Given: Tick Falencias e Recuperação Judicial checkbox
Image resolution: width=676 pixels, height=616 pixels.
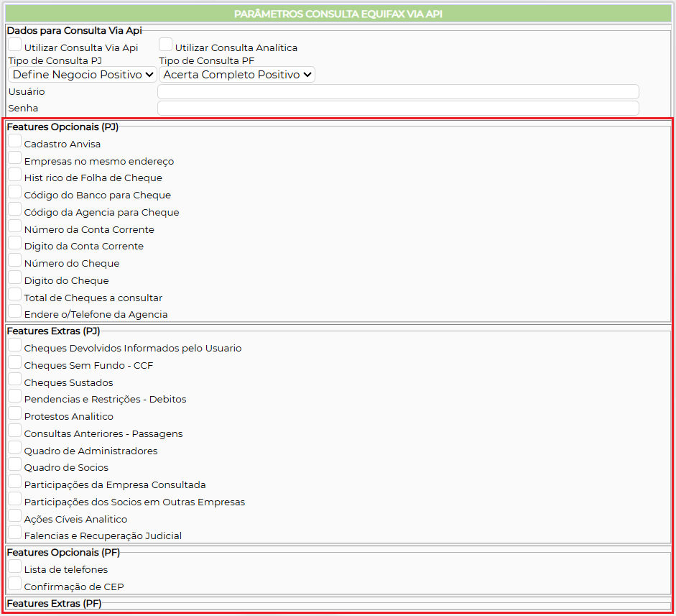Looking at the screenshot, I should 14,533.
